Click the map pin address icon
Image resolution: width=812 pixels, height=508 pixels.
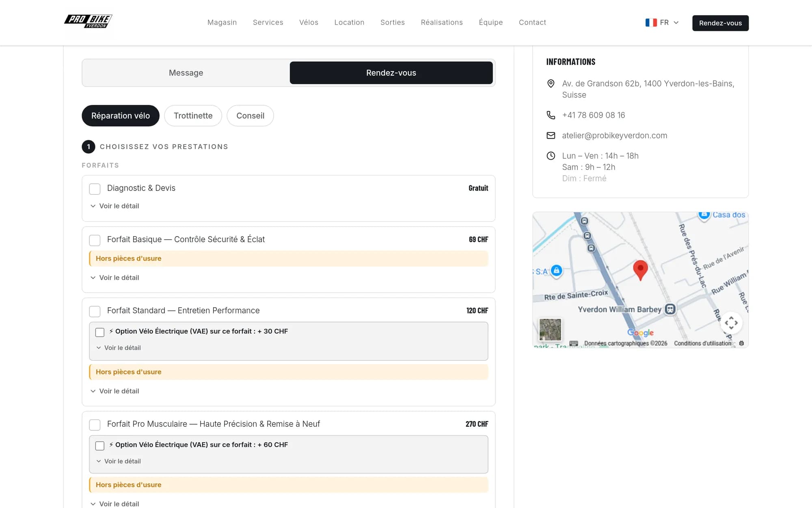(551, 84)
